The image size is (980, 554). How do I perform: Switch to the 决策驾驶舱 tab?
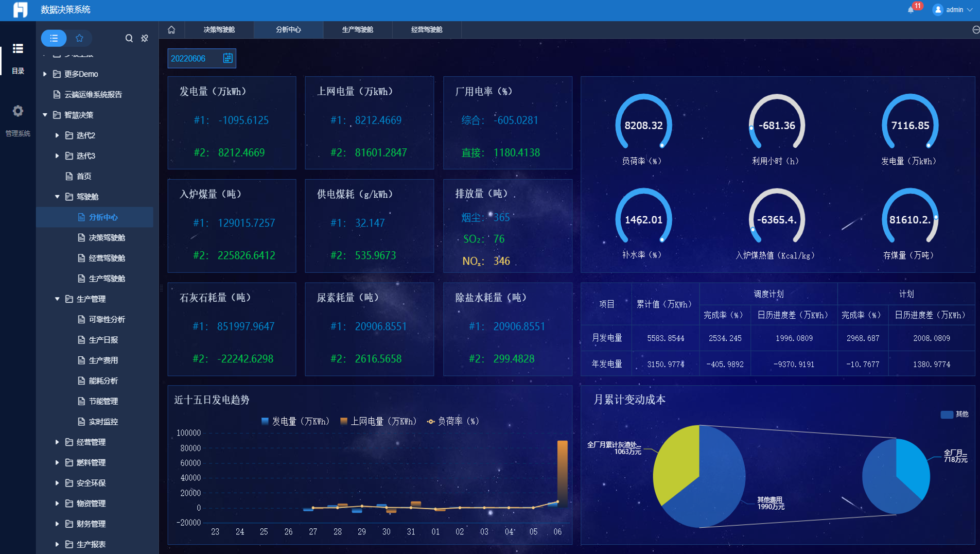point(219,30)
